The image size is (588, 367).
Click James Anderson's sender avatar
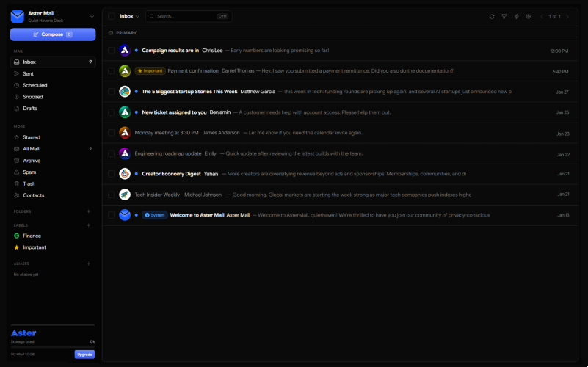click(x=125, y=133)
